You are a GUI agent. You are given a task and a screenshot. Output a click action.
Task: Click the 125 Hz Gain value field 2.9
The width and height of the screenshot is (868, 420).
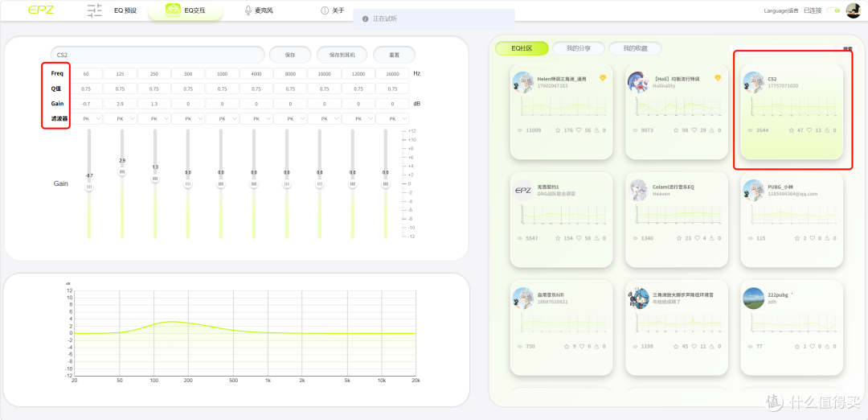pos(120,104)
